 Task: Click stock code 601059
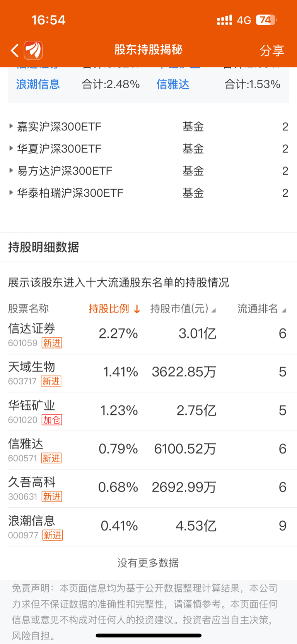(x=23, y=343)
